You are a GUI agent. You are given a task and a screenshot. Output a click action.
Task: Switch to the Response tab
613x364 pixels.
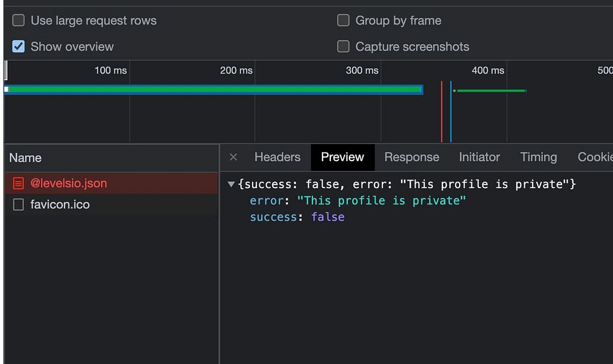(411, 157)
